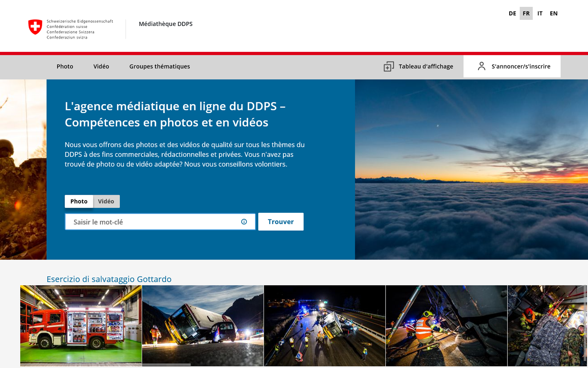Image resolution: width=588 pixels, height=368 pixels.
Task: Switch search mode to Vidéo
Action: (106, 201)
